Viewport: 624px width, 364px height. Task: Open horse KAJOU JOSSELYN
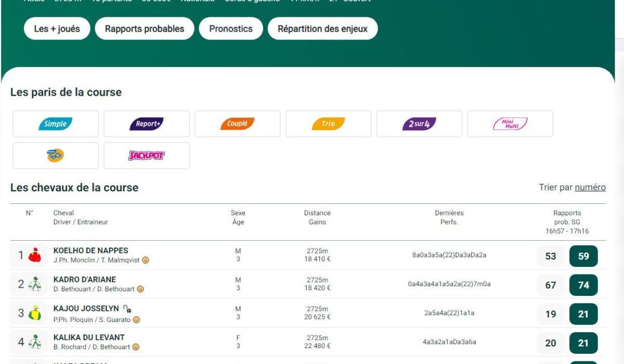[x=86, y=309]
